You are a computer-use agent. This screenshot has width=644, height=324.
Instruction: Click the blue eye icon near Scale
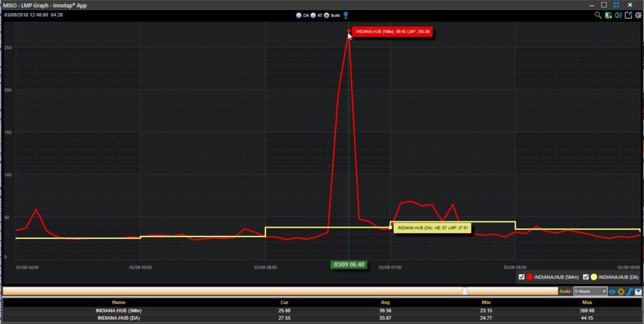[613, 291]
